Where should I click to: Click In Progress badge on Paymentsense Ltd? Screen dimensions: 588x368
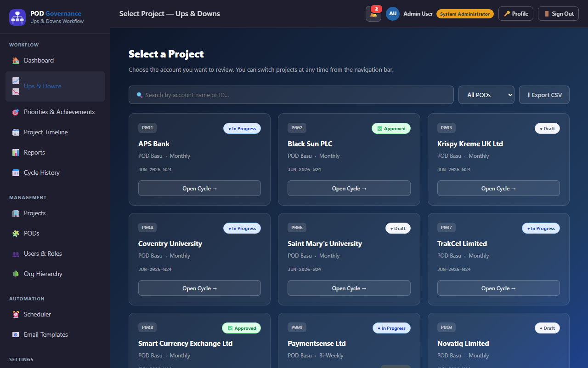tap(391, 328)
